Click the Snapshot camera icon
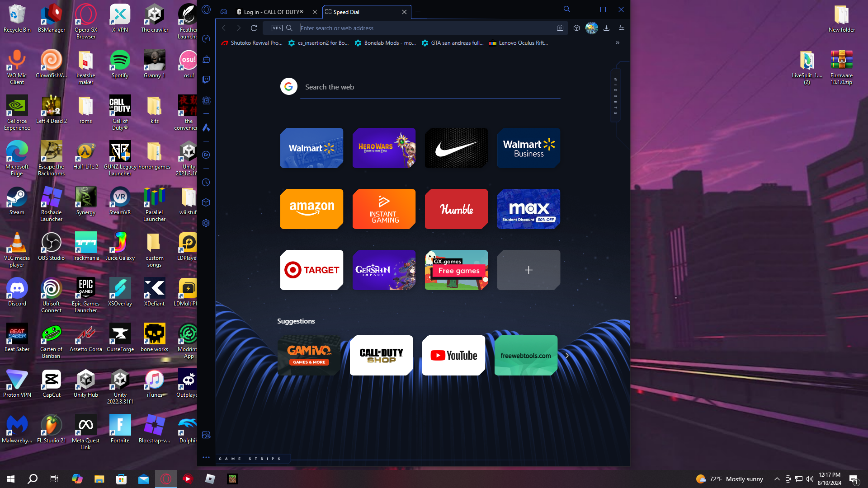 click(x=560, y=28)
